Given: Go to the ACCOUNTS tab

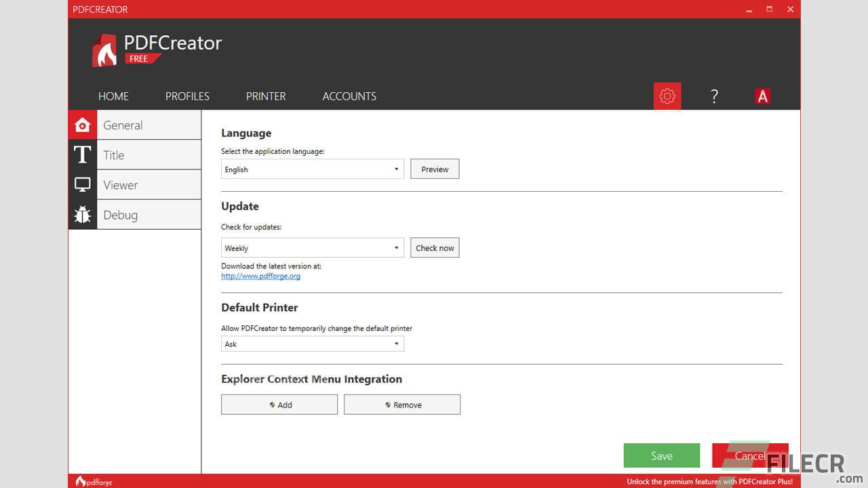Looking at the screenshot, I should (x=349, y=96).
